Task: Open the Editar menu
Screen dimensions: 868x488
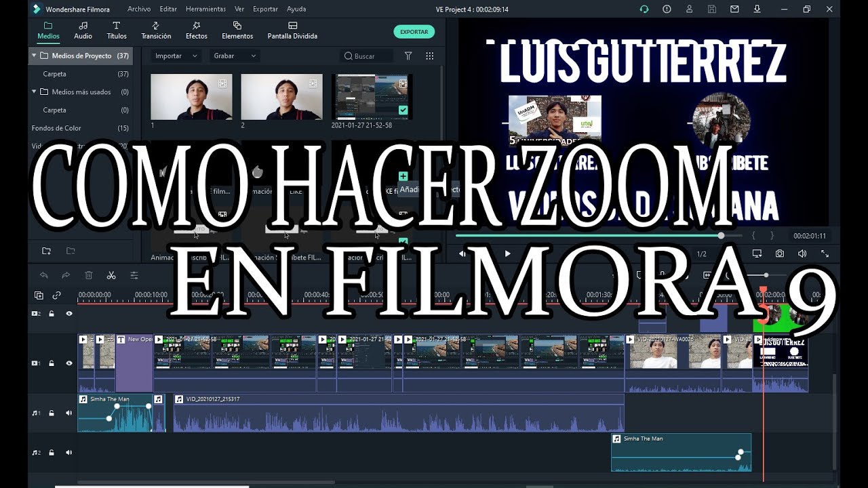Action: point(168,9)
